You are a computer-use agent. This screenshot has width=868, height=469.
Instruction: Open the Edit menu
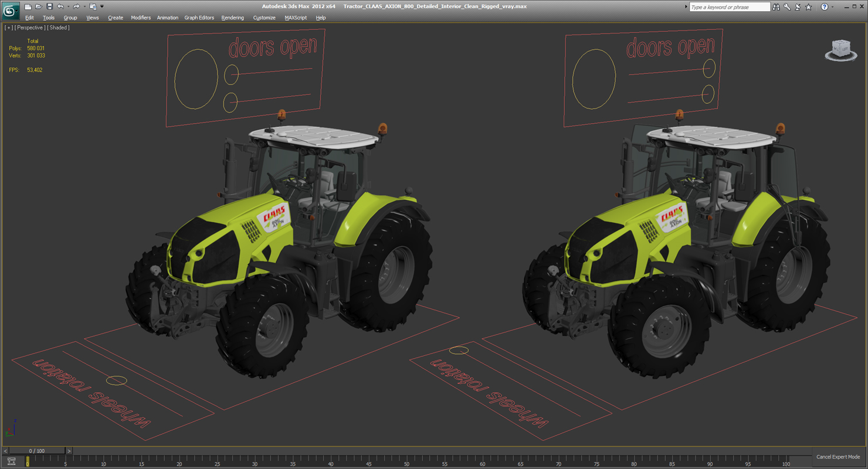tap(29, 18)
